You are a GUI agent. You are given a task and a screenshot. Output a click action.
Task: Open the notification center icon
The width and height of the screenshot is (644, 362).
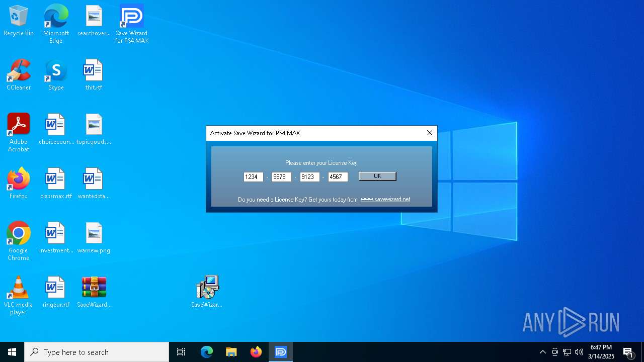click(x=628, y=352)
